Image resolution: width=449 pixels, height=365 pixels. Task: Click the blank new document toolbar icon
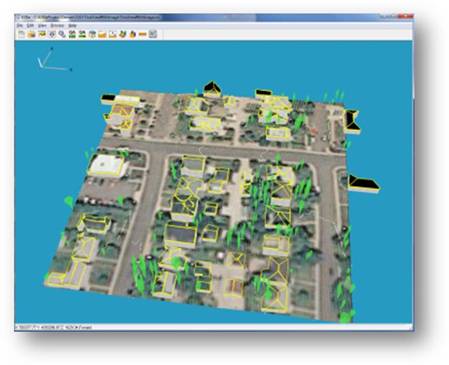pyautogui.click(x=21, y=34)
